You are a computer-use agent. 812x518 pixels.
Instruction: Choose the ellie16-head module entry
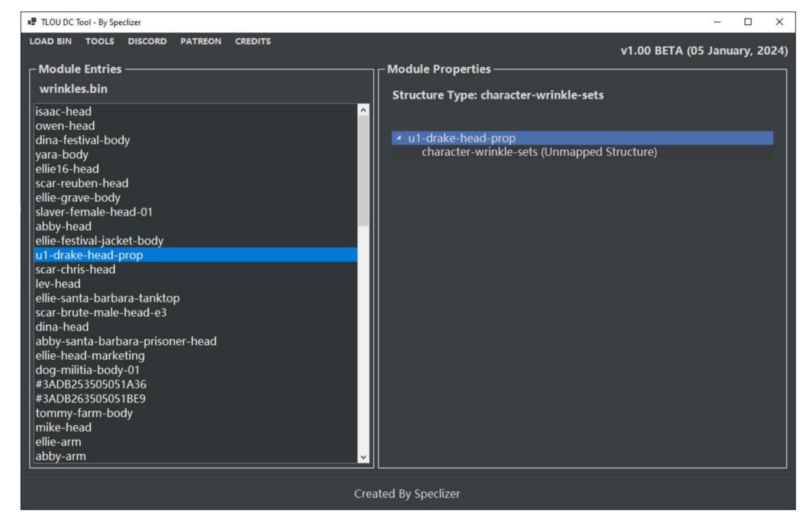click(67, 169)
